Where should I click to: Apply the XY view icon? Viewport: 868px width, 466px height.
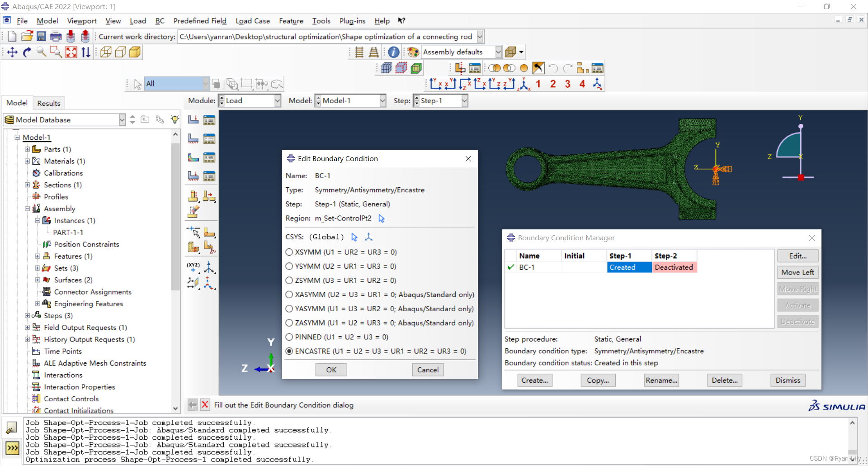tap(436, 84)
